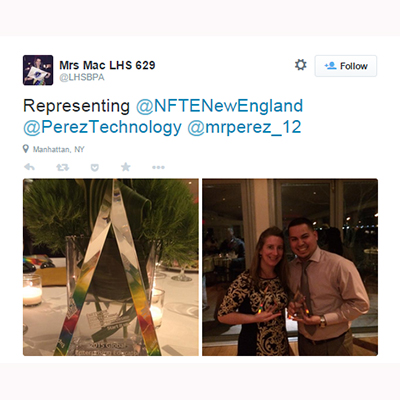The image size is (400, 400).
Task: Open the @mrperez_12 mention
Action: pyautogui.click(x=244, y=127)
